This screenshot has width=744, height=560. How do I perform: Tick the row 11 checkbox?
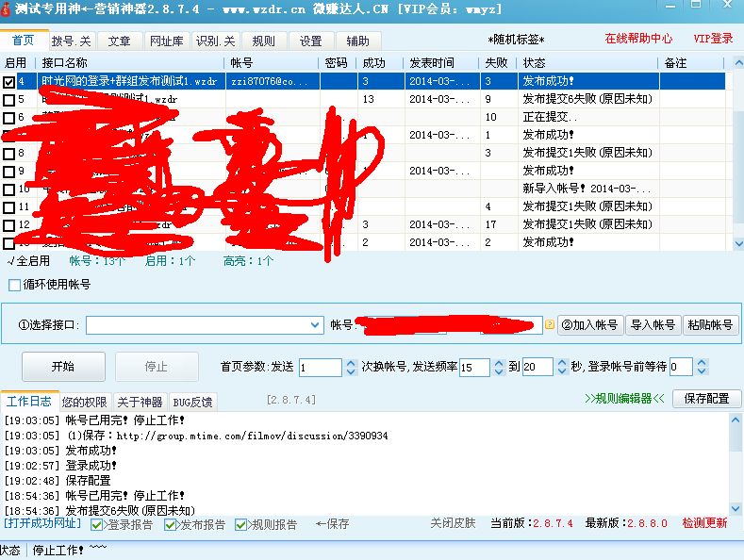pos(8,207)
